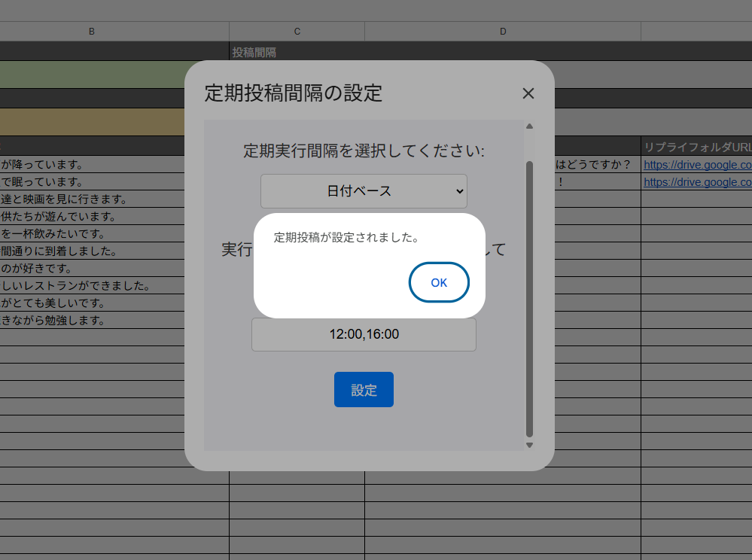Close the 定期投稿間隔の設定 dialog
Image resolution: width=752 pixels, height=560 pixels.
pyautogui.click(x=528, y=93)
